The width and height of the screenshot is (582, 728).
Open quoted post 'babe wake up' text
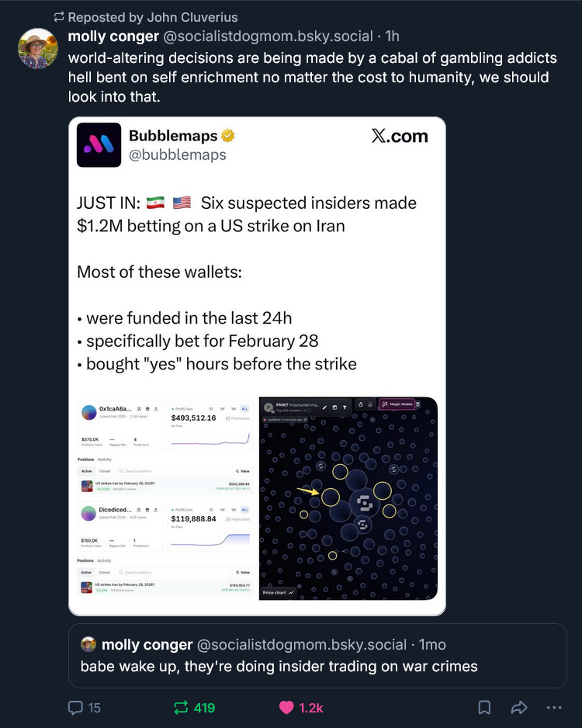(279, 666)
